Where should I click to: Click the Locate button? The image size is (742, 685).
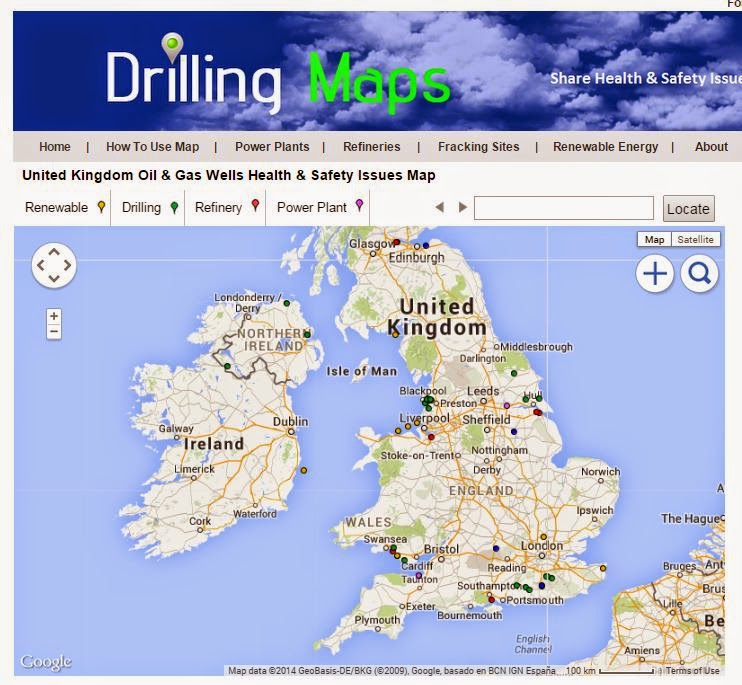click(x=689, y=209)
